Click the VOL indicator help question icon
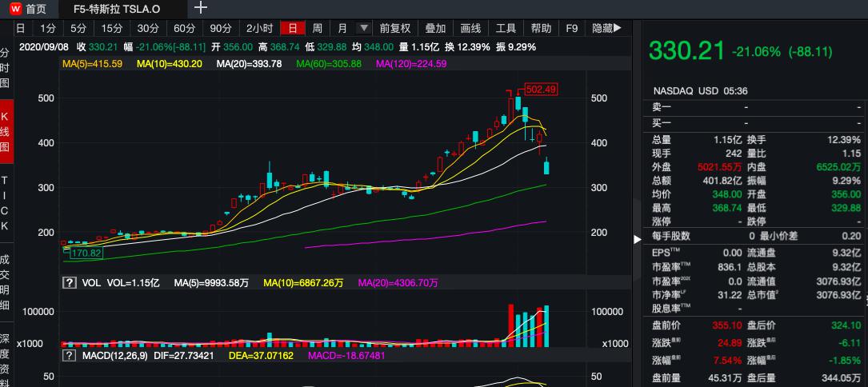The height and width of the screenshot is (387, 868). (x=70, y=283)
